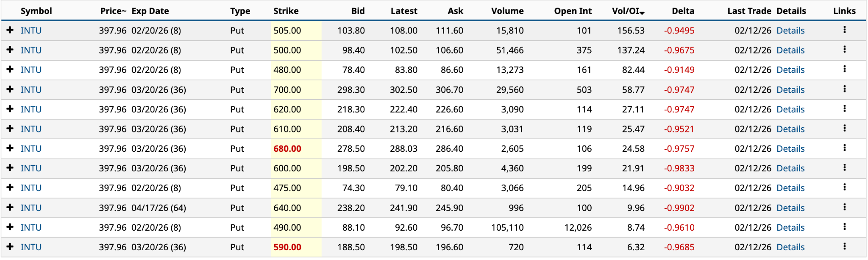
Task: Open three-dot menu for 680.00 strike row
Action: click(844, 148)
